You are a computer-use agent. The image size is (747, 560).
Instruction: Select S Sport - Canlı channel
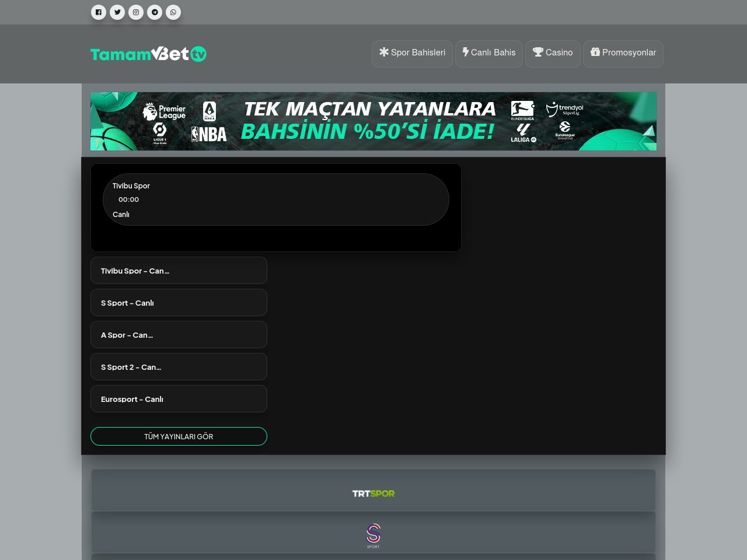179,303
